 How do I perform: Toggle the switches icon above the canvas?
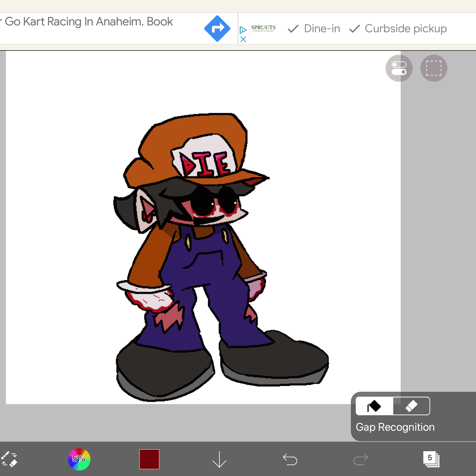(399, 68)
